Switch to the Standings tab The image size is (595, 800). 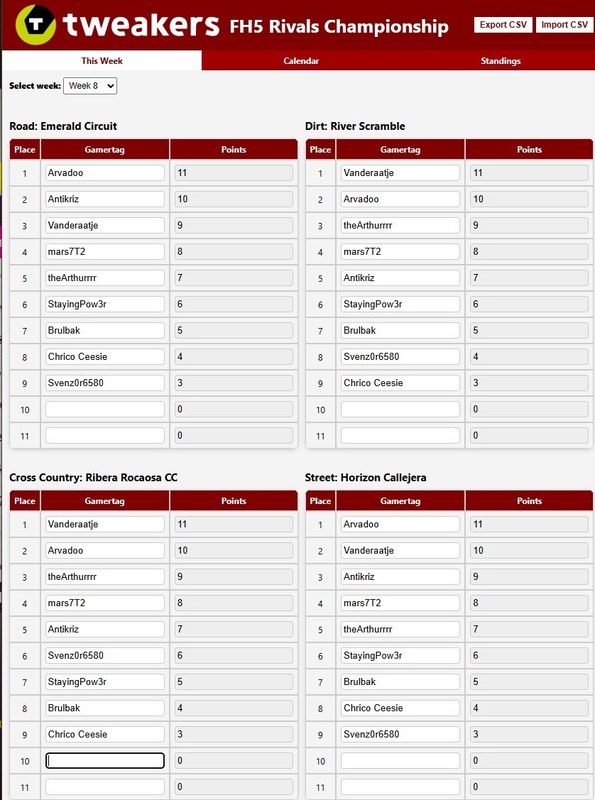click(x=500, y=61)
